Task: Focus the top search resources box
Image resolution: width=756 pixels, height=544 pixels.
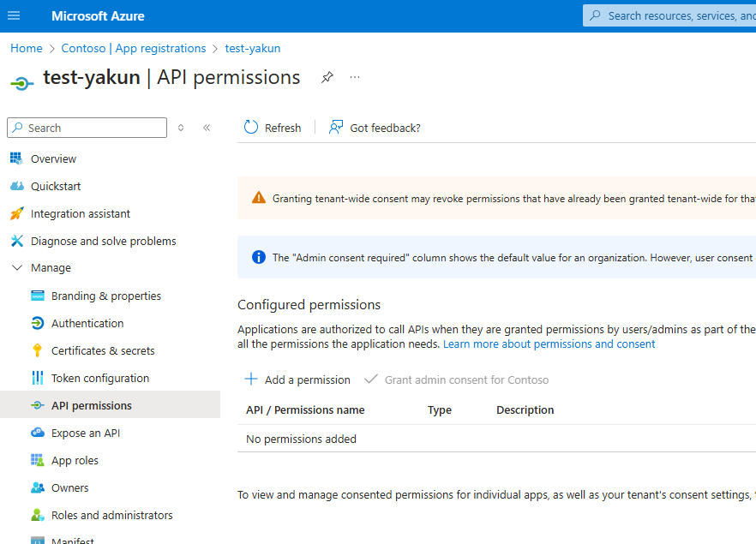Action: coord(669,16)
